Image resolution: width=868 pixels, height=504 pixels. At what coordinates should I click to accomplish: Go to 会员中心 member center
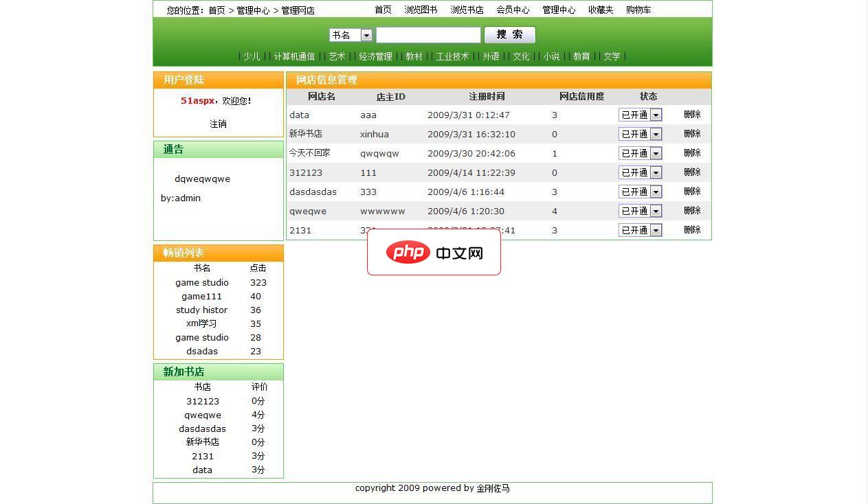[513, 10]
